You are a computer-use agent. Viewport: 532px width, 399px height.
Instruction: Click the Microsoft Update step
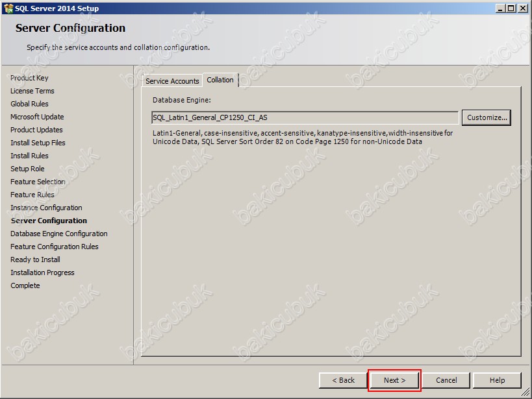[37, 117]
